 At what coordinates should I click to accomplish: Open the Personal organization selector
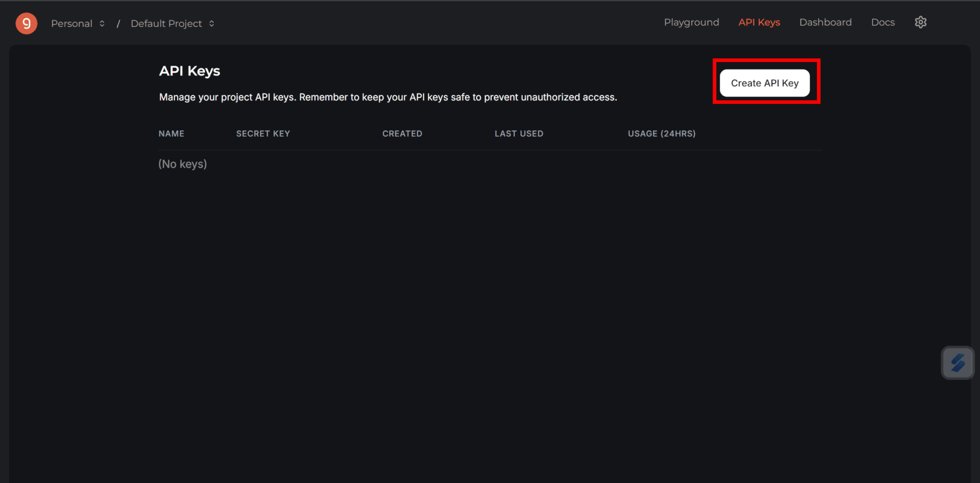coord(78,23)
